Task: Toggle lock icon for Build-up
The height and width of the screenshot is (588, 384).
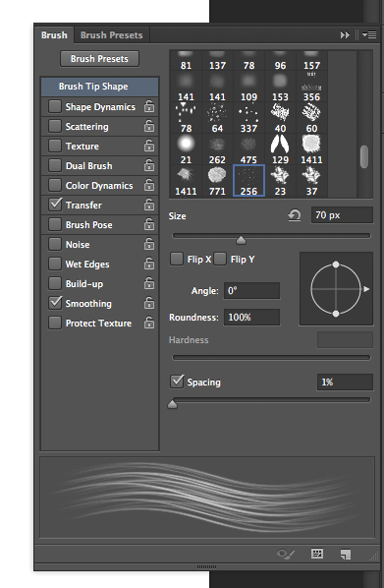Action: 149,283
